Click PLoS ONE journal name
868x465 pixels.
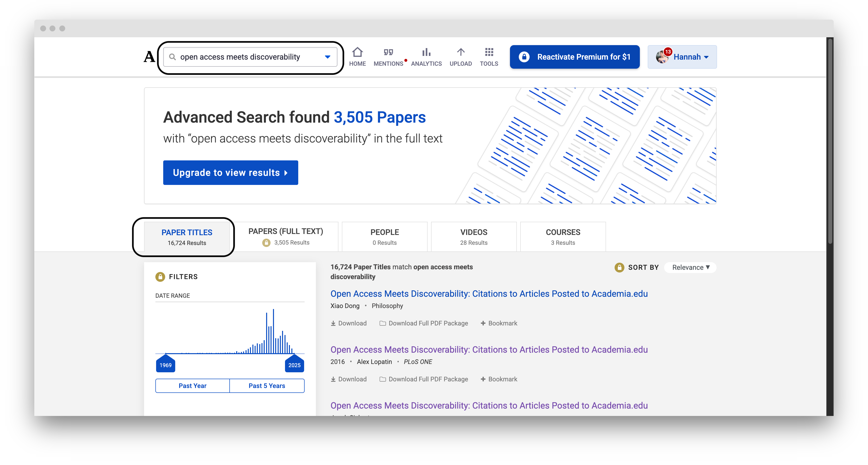(418, 362)
